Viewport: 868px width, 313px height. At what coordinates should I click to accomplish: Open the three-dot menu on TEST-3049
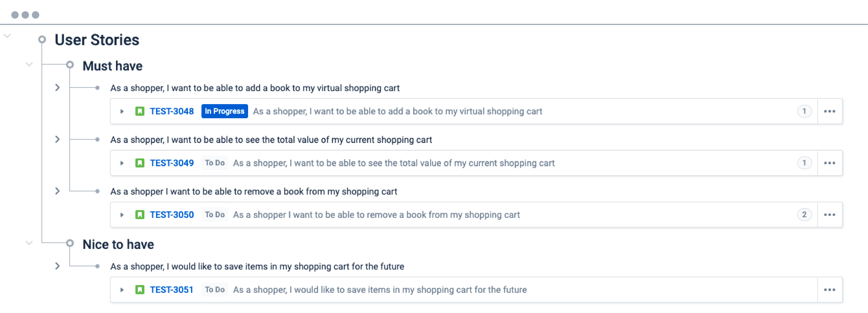click(x=830, y=163)
